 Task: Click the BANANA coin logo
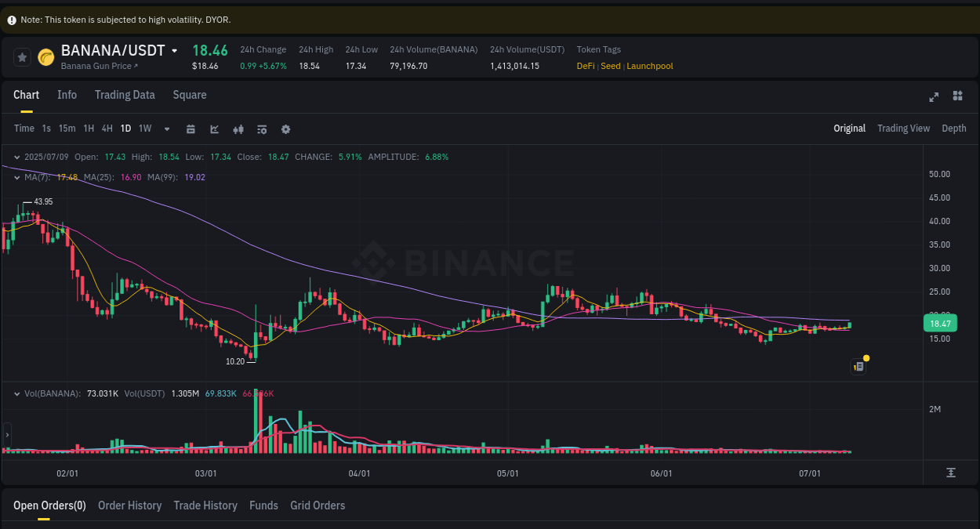tap(45, 57)
